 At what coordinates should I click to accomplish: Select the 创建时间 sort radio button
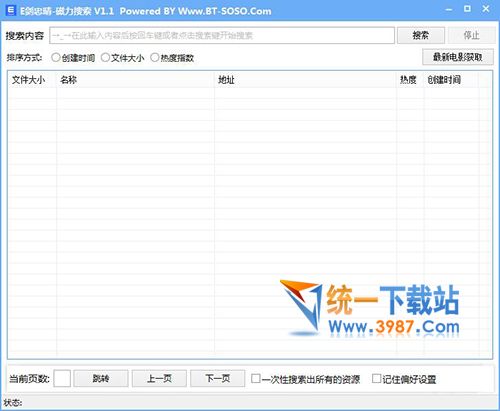[x=56, y=57]
